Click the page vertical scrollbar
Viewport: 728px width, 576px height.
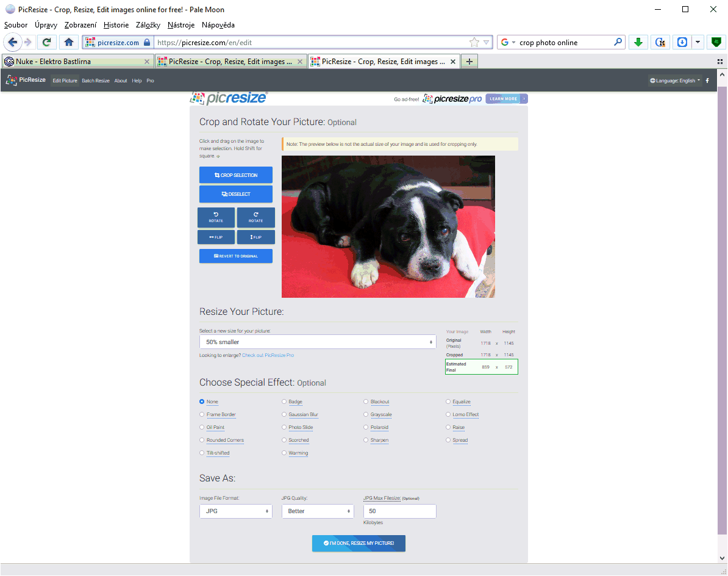click(x=722, y=305)
